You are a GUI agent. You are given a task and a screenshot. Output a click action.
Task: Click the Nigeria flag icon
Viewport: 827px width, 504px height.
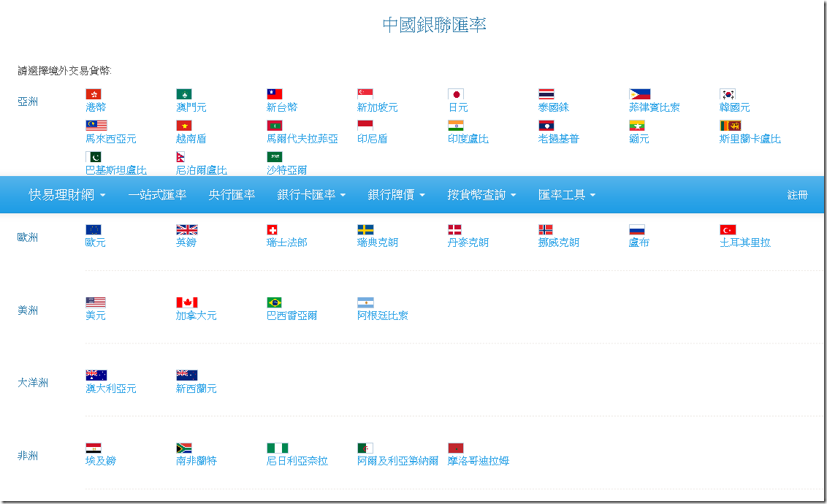pos(278,448)
